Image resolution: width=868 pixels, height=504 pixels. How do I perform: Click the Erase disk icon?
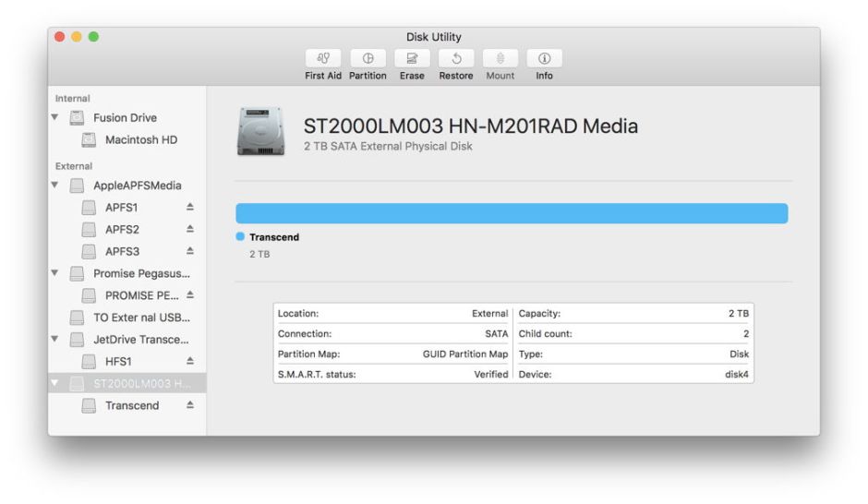(412, 58)
